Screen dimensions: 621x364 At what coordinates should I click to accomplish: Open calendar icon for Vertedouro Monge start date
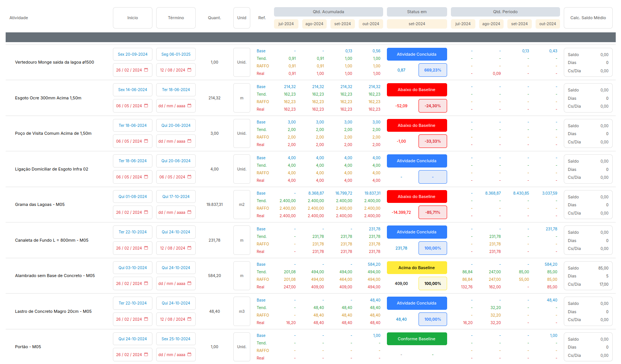click(146, 70)
